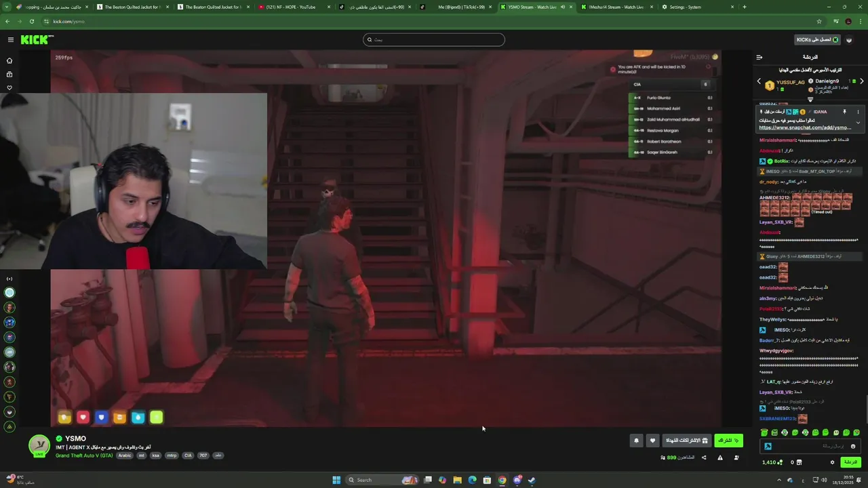Image resolution: width=868 pixels, height=488 pixels.
Task: Show next gift leaderboard entry
Action: (x=861, y=81)
